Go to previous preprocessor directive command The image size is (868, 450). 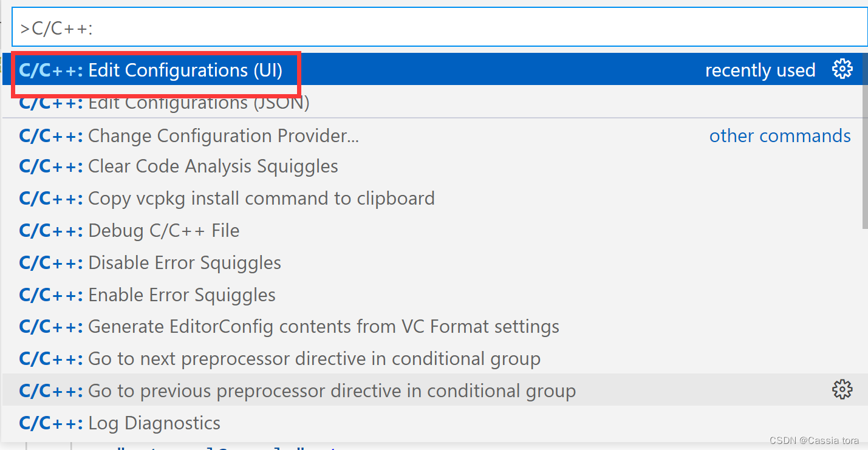coord(297,390)
